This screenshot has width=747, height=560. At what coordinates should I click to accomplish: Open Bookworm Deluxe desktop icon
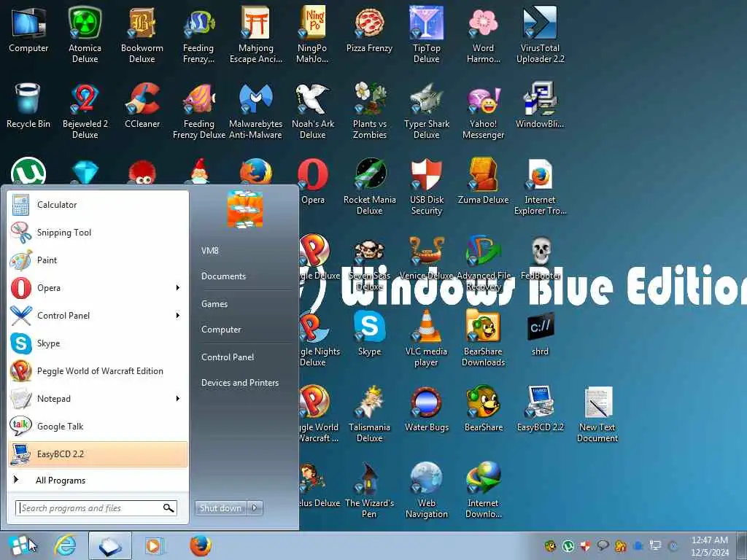142,34
